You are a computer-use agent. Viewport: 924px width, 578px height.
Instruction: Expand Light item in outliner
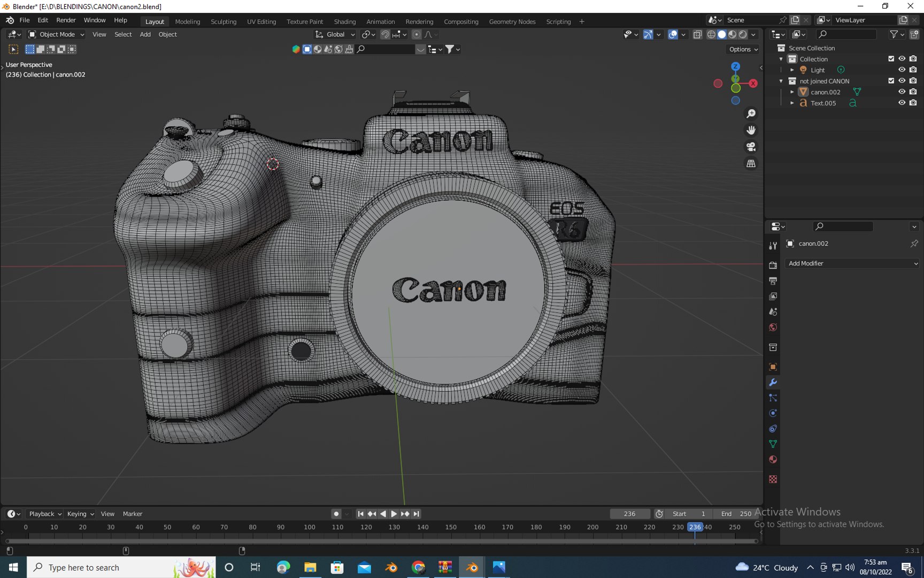[792, 70]
